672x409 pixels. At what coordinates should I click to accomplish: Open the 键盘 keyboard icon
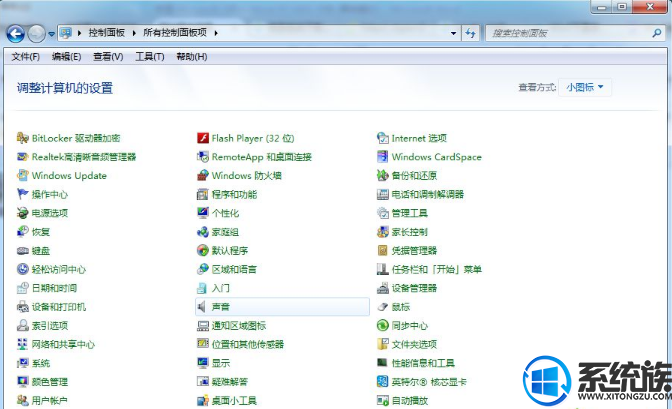pyautogui.click(x=23, y=251)
